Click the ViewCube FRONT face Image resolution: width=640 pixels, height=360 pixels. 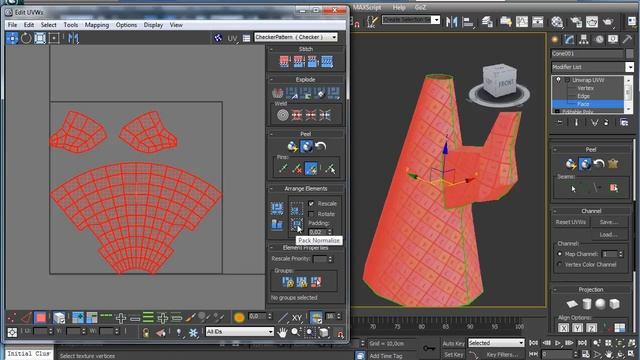506,84
